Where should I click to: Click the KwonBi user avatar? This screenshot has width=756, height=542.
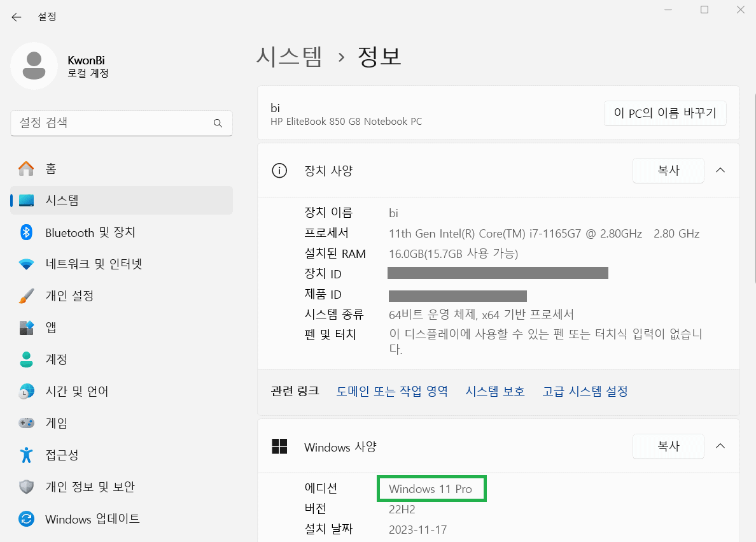[34, 66]
